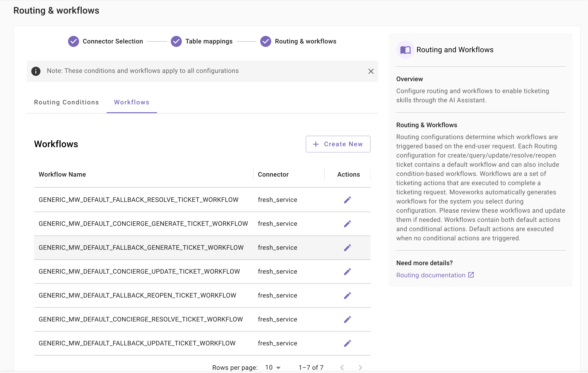The width and height of the screenshot is (588, 373).
Task: Open the rows per page dropdown
Action: [273, 367]
